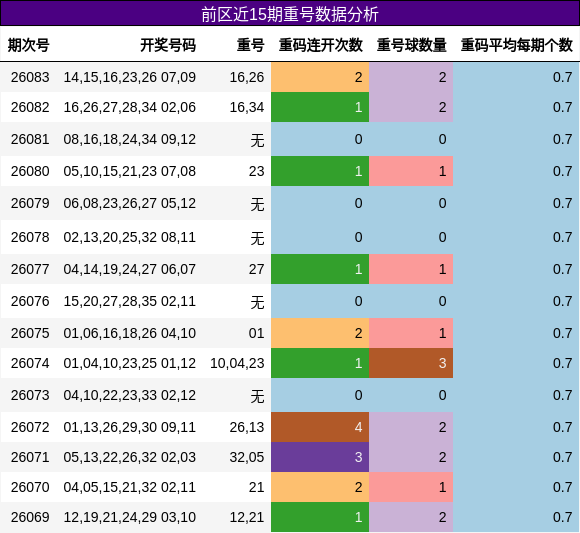Click numbers 06,08,23,26,27 05,12

[129, 203]
